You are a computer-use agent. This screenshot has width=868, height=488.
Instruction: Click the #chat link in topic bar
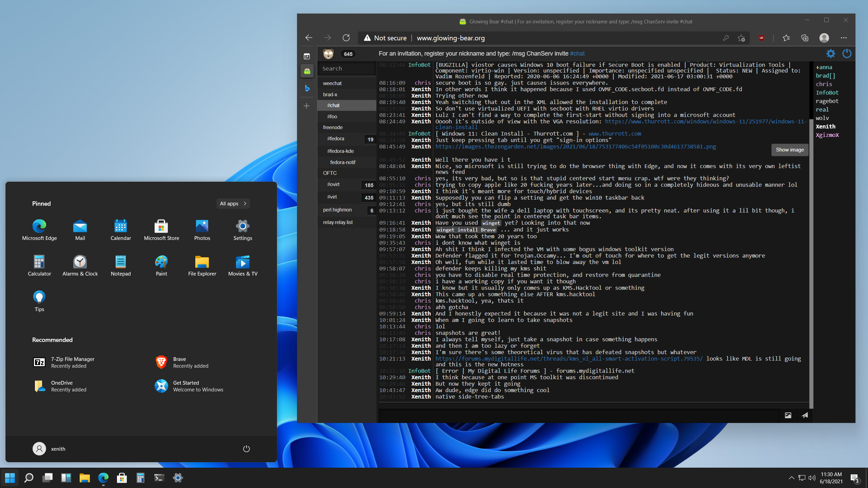(577, 54)
